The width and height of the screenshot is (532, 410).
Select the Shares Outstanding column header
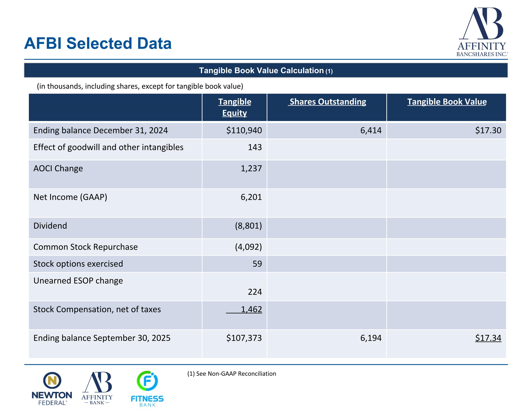pyautogui.click(x=327, y=102)
